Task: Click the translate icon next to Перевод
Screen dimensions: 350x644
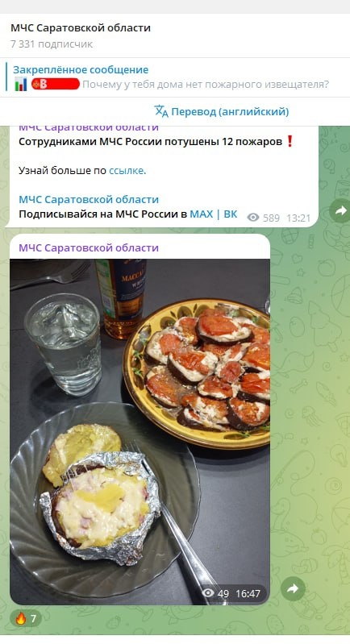Action: tap(161, 111)
